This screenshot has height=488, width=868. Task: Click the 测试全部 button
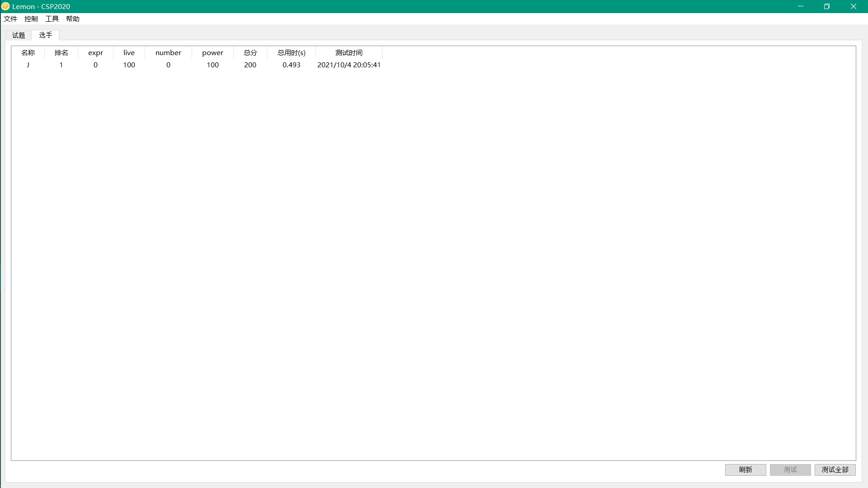pyautogui.click(x=835, y=470)
